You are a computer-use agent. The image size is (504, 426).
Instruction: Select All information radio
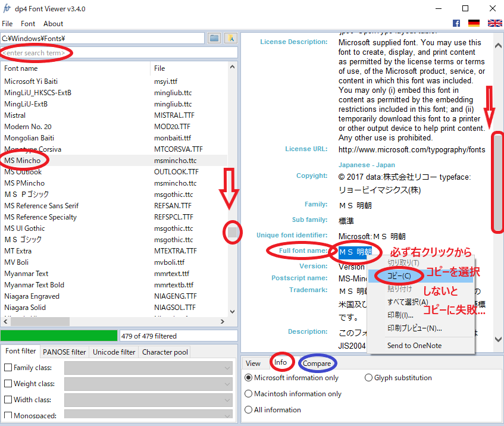[249, 409]
